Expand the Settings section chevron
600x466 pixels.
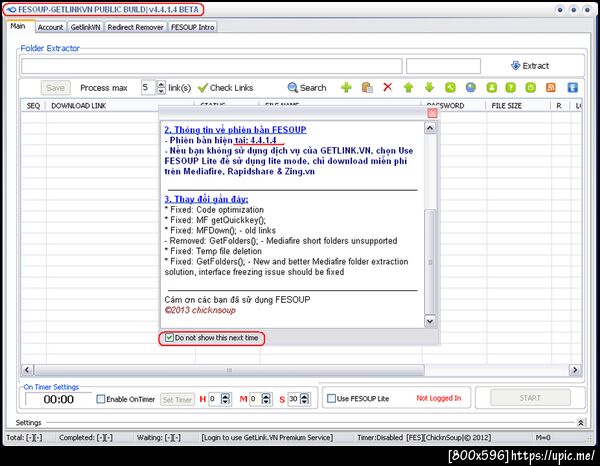[x=580, y=422]
